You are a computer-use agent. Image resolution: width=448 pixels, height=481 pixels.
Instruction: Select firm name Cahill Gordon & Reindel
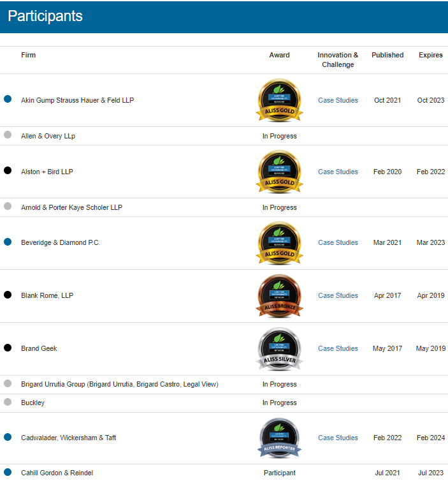pos(57,473)
